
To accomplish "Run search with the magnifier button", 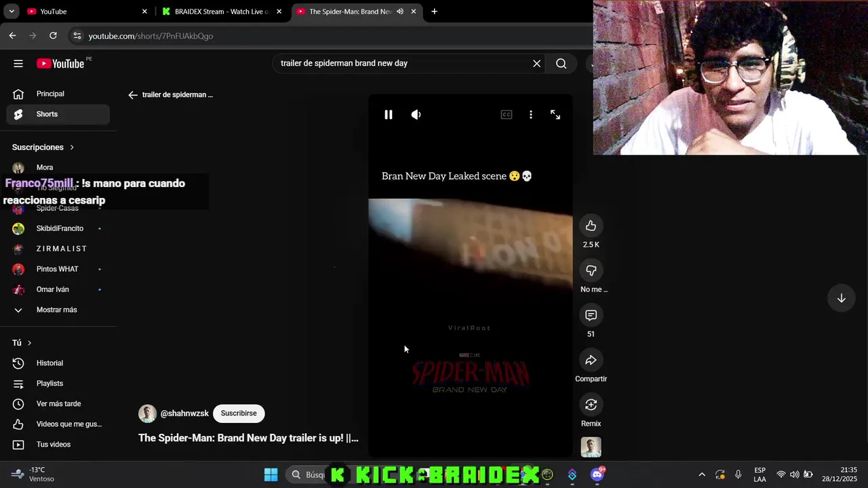I will pyautogui.click(x=561, y=63).
